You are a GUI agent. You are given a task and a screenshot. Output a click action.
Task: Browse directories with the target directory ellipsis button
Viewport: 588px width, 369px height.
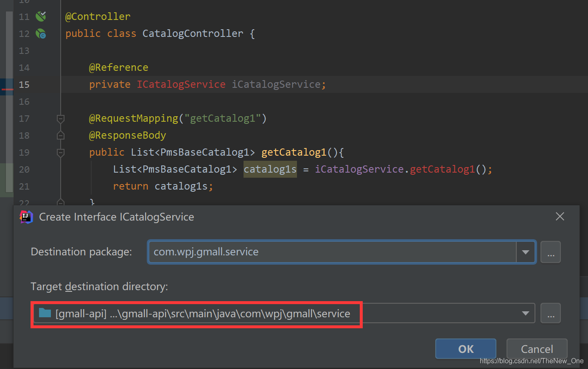[x=551, y=313]
